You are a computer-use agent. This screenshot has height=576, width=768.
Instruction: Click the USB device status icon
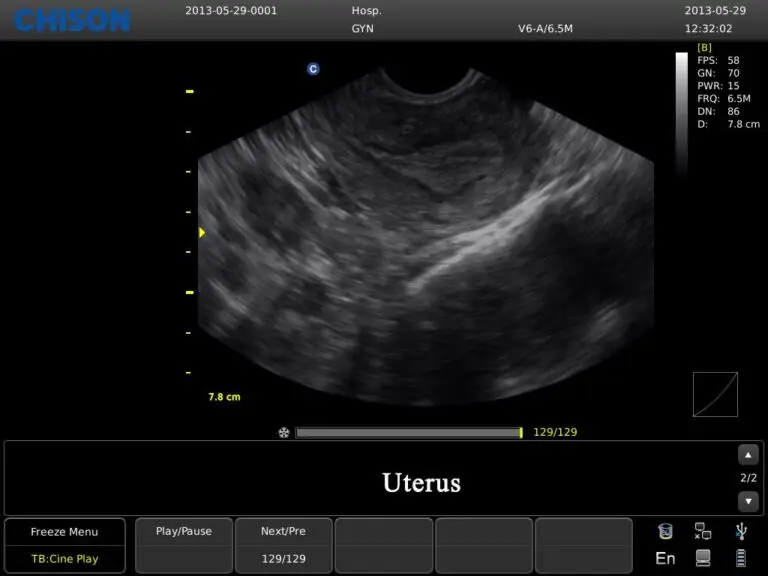pos(740,531)
